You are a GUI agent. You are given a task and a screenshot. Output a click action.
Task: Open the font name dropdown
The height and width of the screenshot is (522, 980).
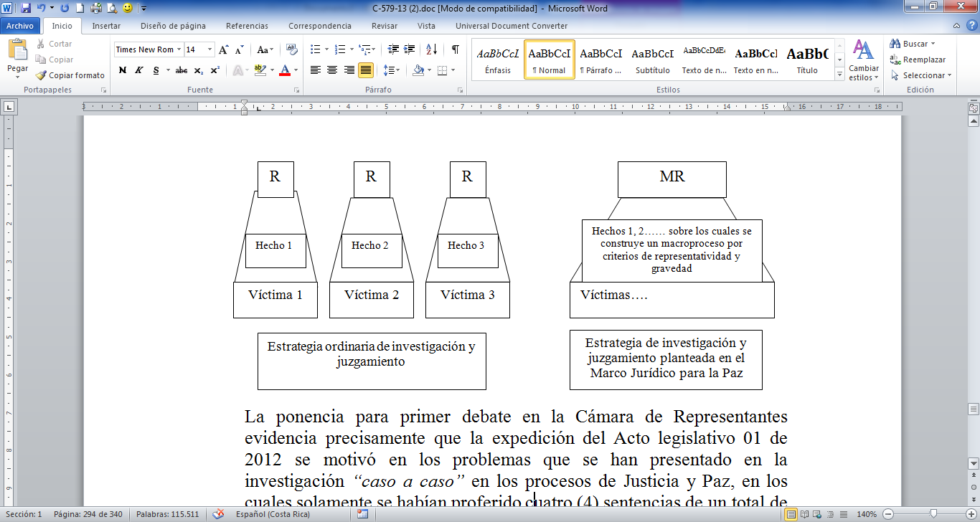[179, 49]
